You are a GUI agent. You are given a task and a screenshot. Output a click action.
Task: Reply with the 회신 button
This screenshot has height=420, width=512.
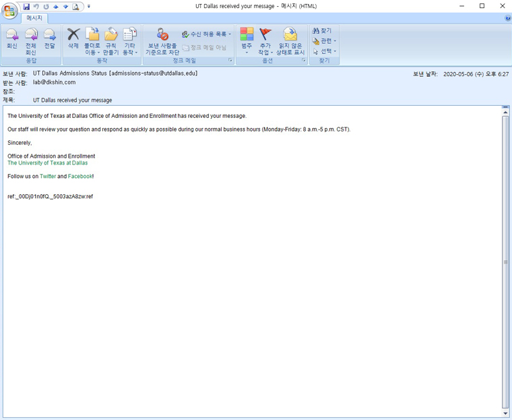click(12, 38)
